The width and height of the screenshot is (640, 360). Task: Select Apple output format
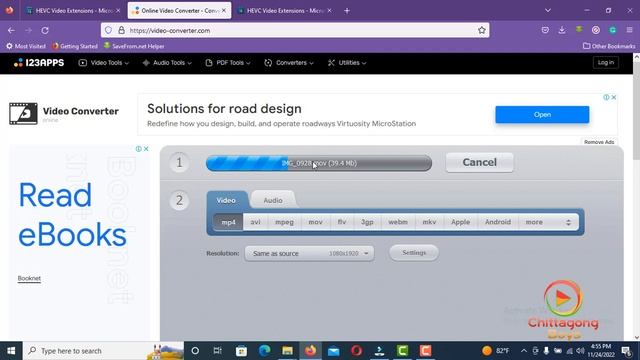point(460,222)
